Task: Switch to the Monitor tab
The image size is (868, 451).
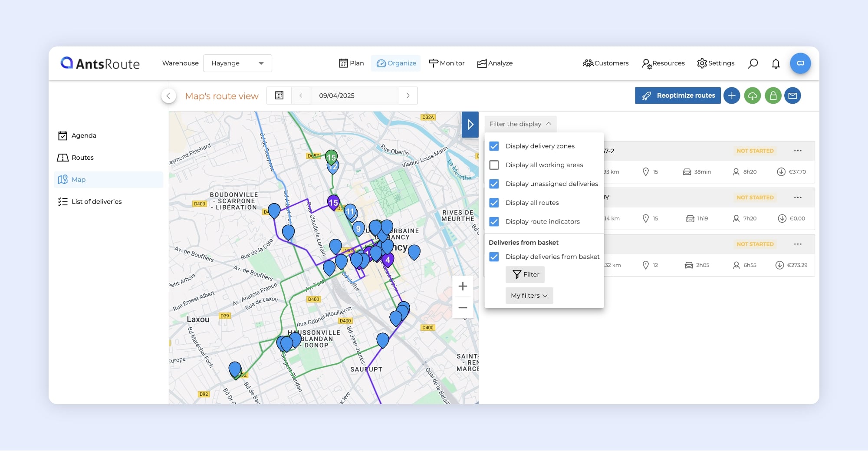Action: click(x=447, y=63)
